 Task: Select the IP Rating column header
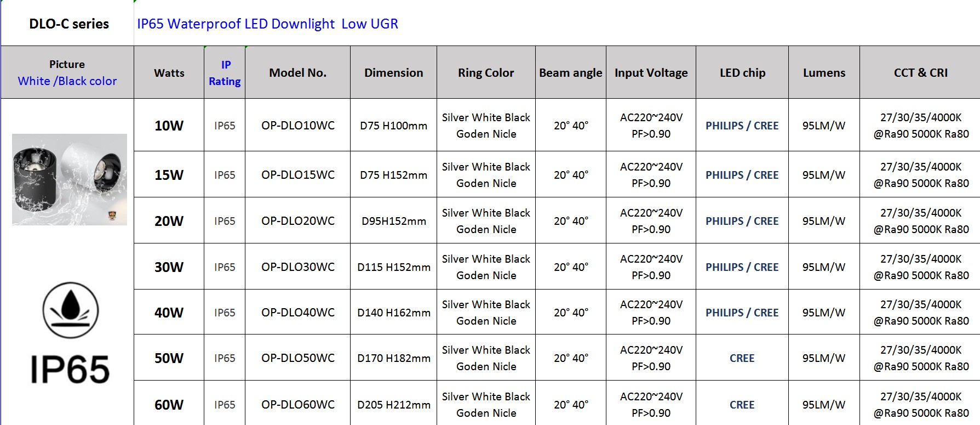point(225,73)
